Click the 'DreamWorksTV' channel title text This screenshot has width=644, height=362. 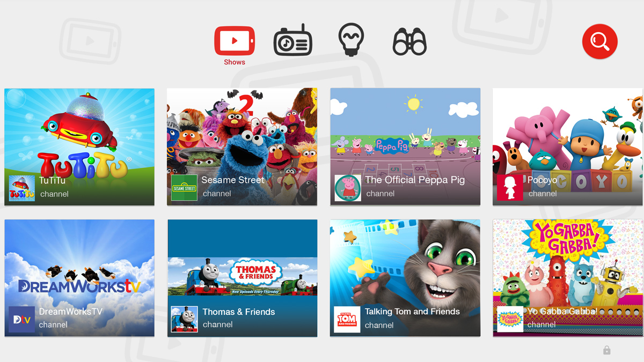pos(70,312)
